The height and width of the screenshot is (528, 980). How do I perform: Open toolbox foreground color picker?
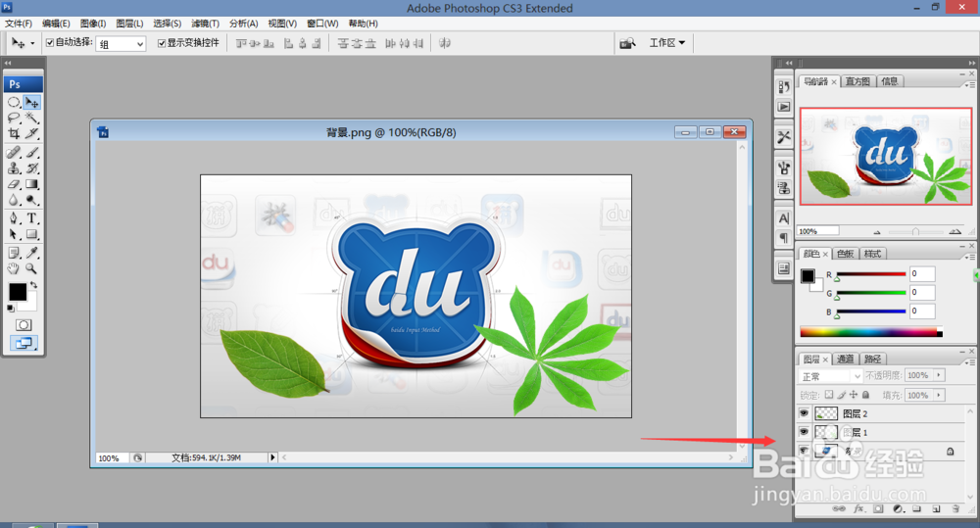coord(18,292)
